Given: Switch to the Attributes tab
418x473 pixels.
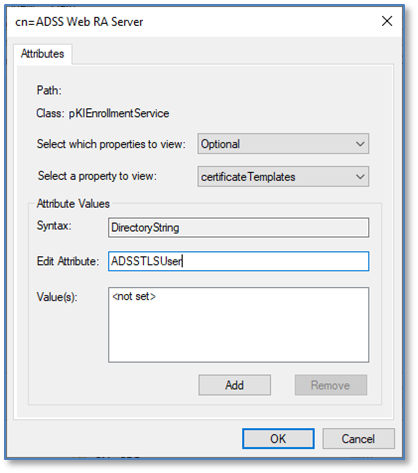Looking at the screenshot, I should 42,54.
